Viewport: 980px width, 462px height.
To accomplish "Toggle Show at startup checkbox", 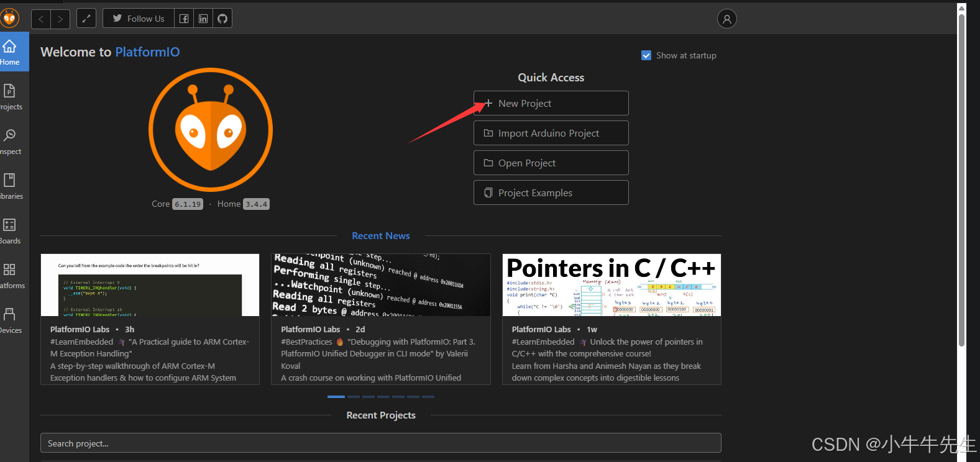I will (646, 55).
